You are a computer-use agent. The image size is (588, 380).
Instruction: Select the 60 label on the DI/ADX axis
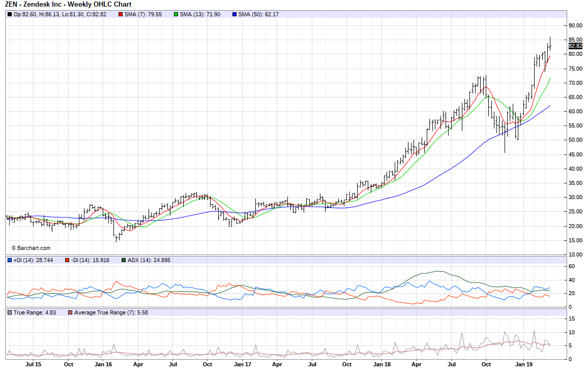(x=572, y=266)
